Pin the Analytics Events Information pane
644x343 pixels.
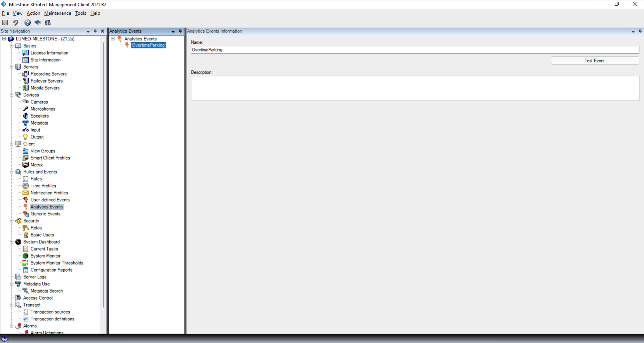click(x=640, y=31)
